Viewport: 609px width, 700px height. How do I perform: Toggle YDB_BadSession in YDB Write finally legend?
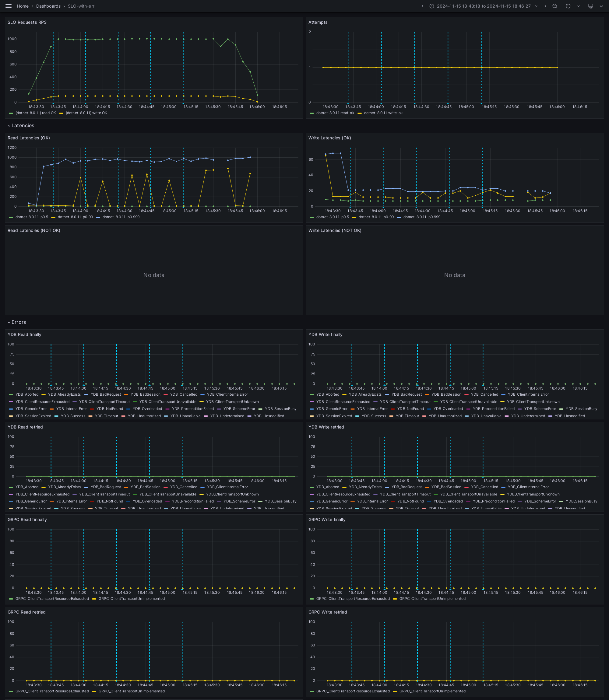click(x=446, y=395)
